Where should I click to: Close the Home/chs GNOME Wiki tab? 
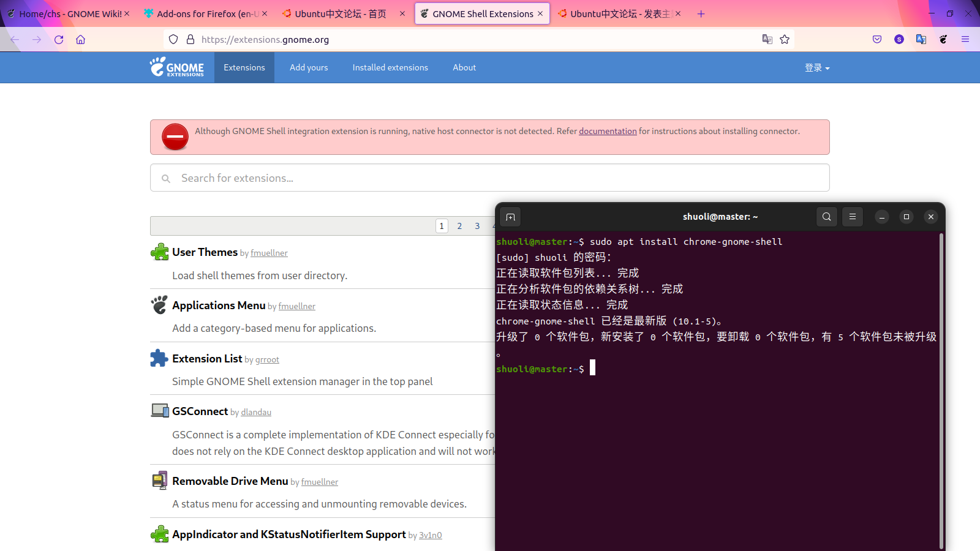(x=127, y=13)
